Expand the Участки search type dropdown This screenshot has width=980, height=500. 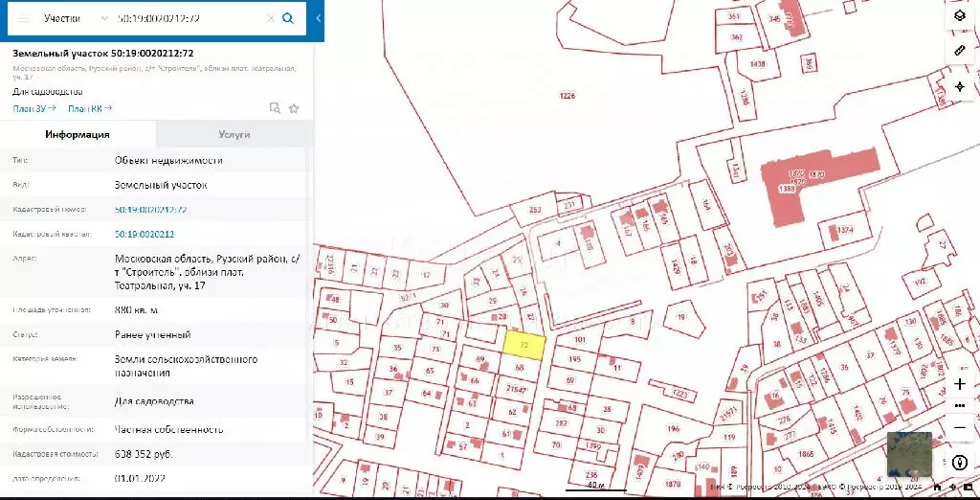pyautogui.click(x=77, y=18)
